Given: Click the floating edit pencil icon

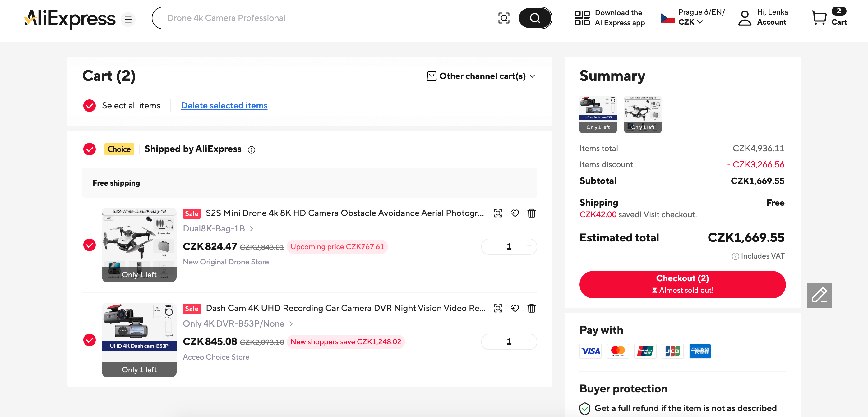Looking at the screenshot, I should (819, 296).
